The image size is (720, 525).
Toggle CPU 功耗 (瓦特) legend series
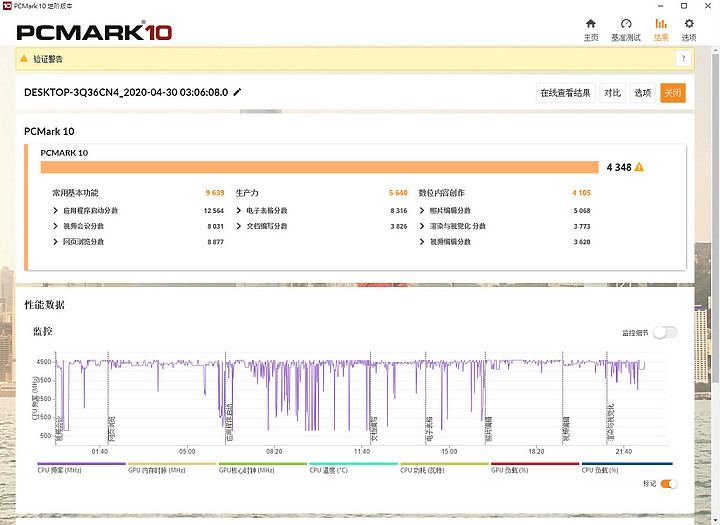click(444, 467)
